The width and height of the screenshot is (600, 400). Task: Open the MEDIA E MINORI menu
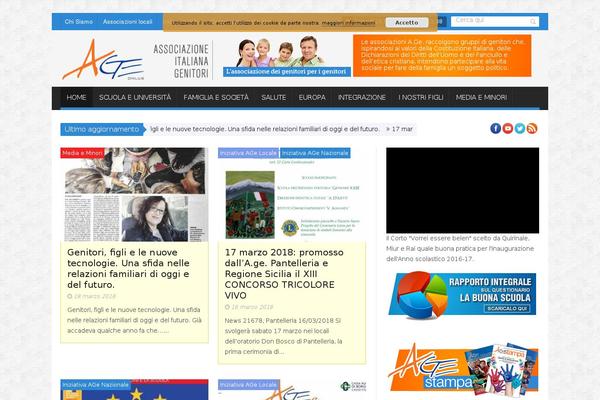[481, 98]
